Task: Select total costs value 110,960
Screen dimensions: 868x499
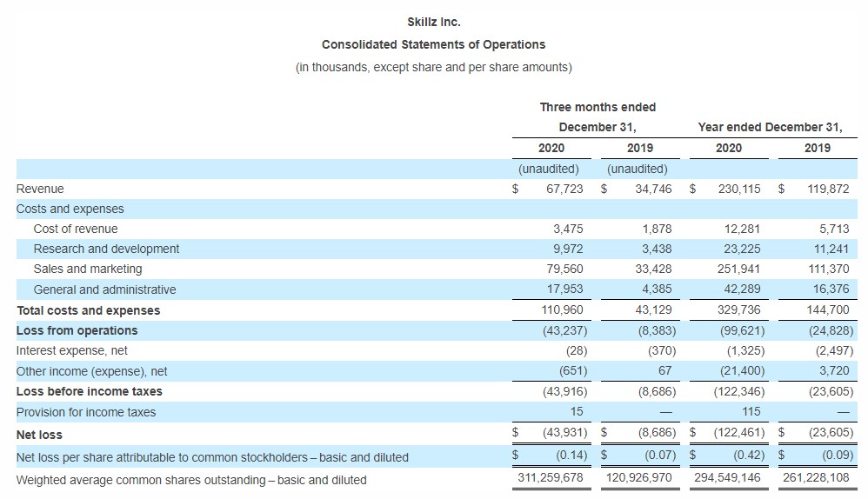Action: pyautogui.click(x=562, y=309)
